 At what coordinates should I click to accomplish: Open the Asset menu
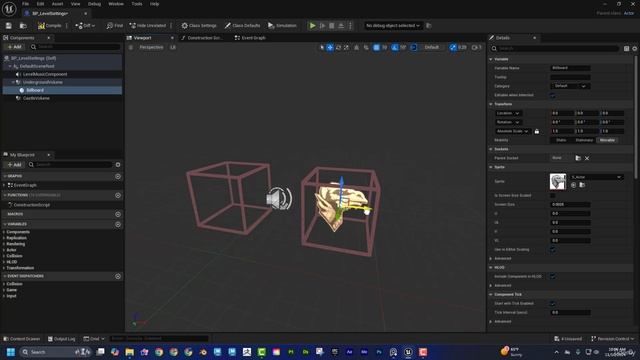[57, 4]
